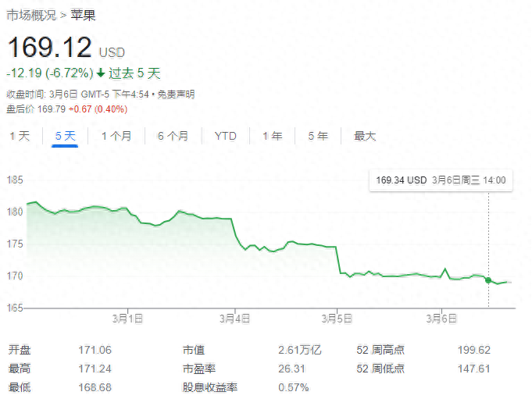Screen dimensions: 532x399
Task: Select the 5 天 time range tab
Action: coord(65,136)
